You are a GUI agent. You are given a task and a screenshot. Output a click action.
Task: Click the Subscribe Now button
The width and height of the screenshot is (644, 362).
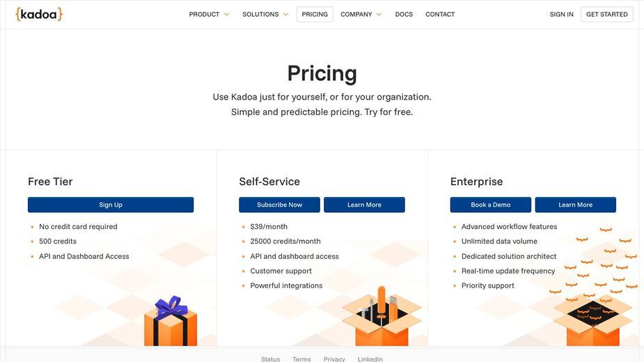tap(279, 205)
